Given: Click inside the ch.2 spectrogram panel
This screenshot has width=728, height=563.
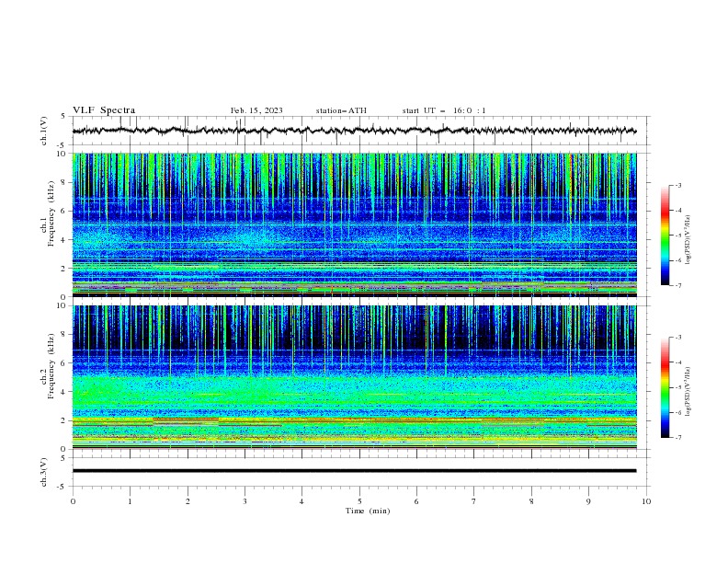Looking at the screenshot, I should [x=354, y=377].
